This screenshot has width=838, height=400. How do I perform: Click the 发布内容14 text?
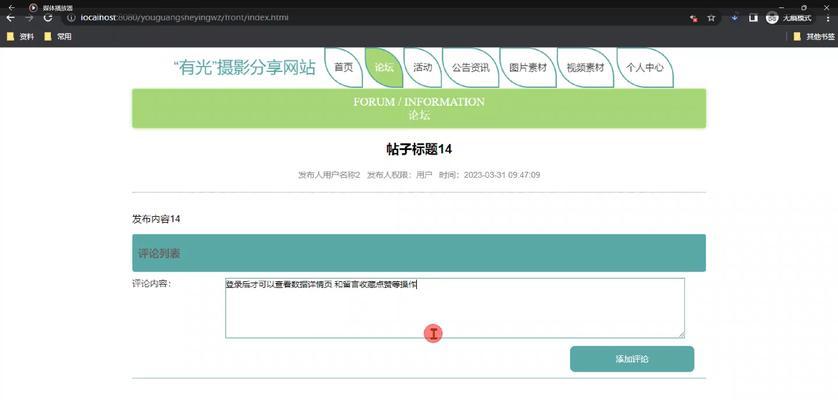point(156,219)
